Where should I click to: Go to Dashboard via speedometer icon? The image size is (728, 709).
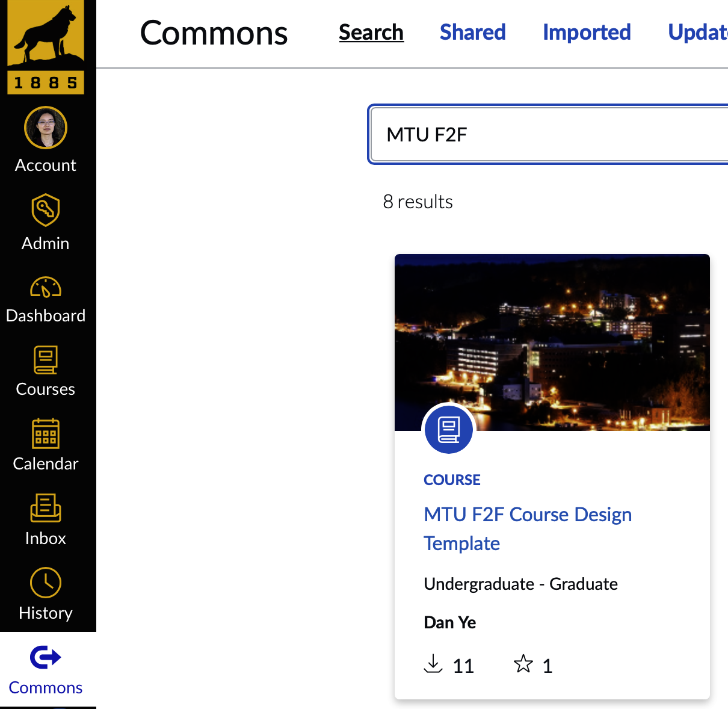click(46, 287)
